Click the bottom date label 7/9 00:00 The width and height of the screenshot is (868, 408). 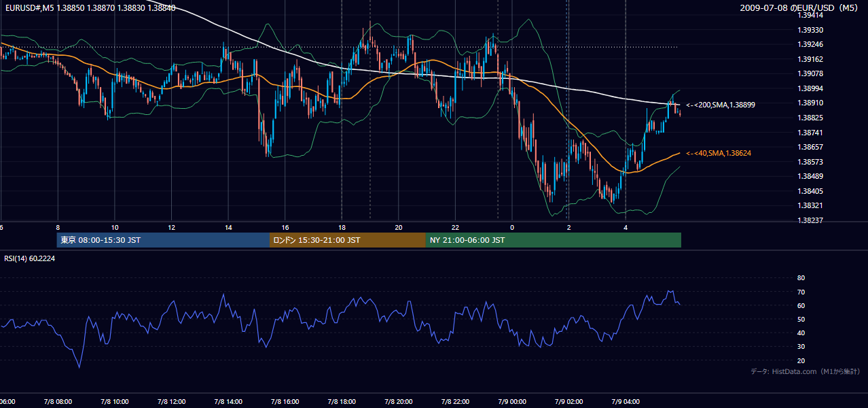(512, 402)
